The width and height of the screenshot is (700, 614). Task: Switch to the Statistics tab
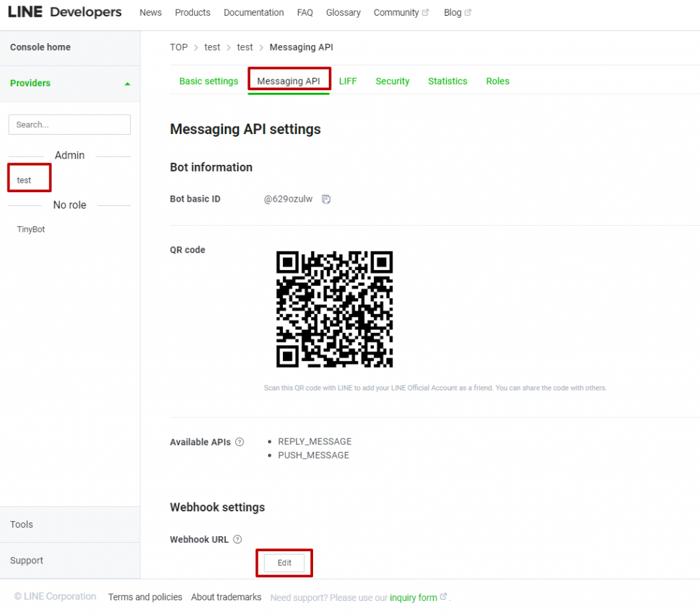point(447,81)
